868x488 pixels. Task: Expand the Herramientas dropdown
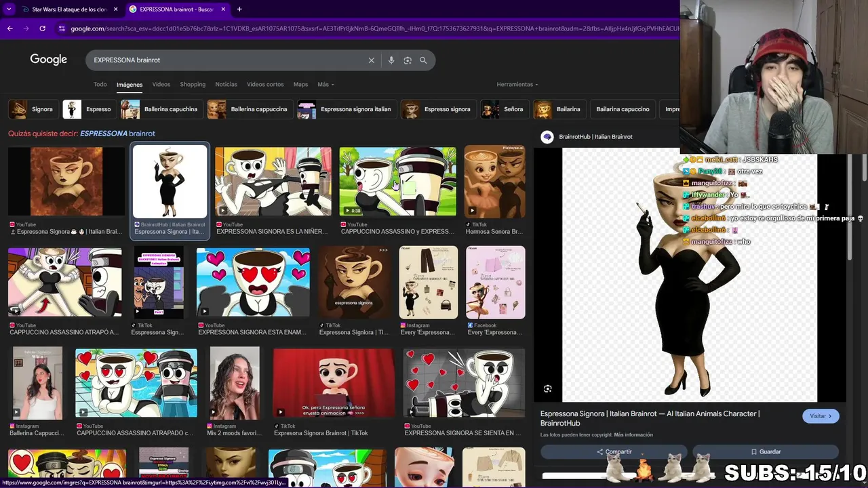[517, 84]
